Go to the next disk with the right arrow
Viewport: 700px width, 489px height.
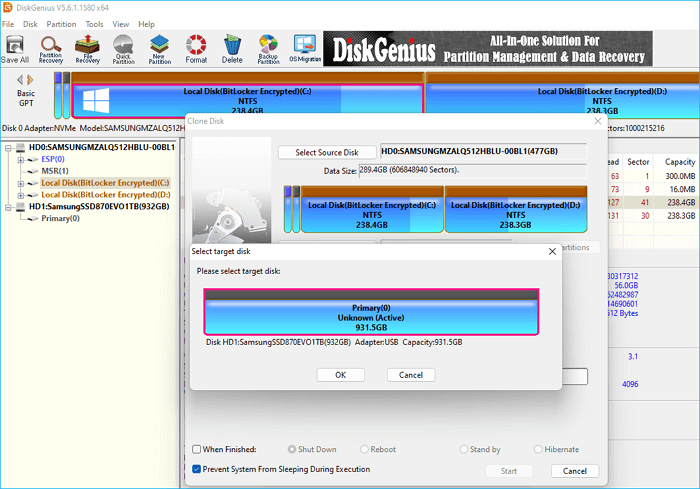click(x=30, y=80)
